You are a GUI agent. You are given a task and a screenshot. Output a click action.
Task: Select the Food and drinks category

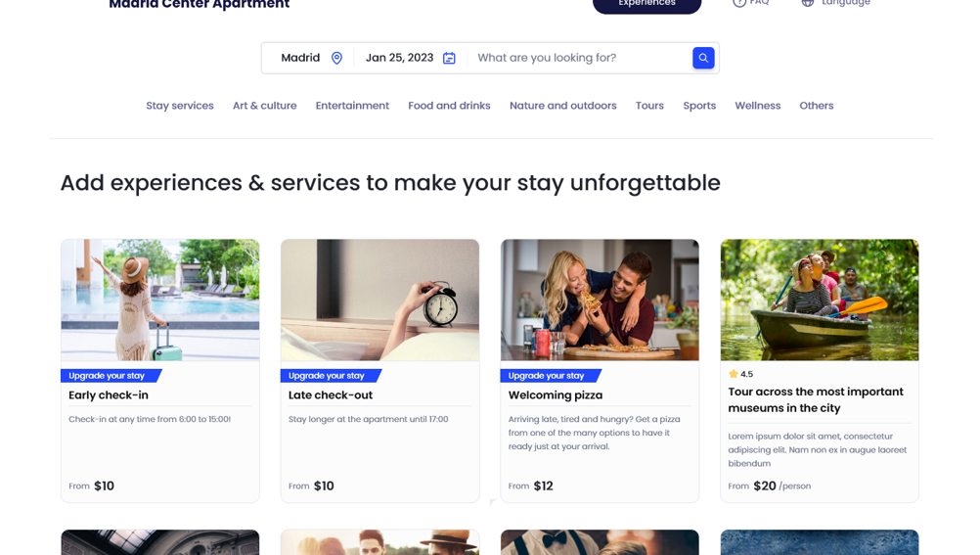449,106
